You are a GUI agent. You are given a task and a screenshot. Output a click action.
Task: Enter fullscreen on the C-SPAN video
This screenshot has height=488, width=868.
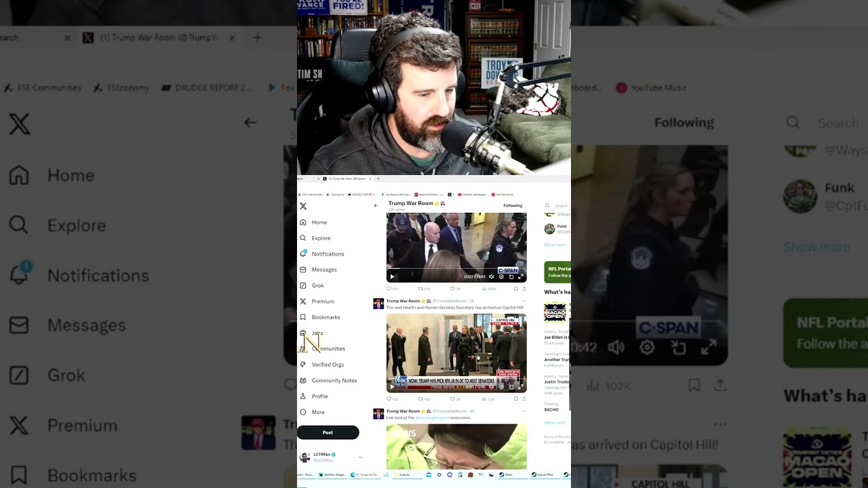tap(520, 277)
